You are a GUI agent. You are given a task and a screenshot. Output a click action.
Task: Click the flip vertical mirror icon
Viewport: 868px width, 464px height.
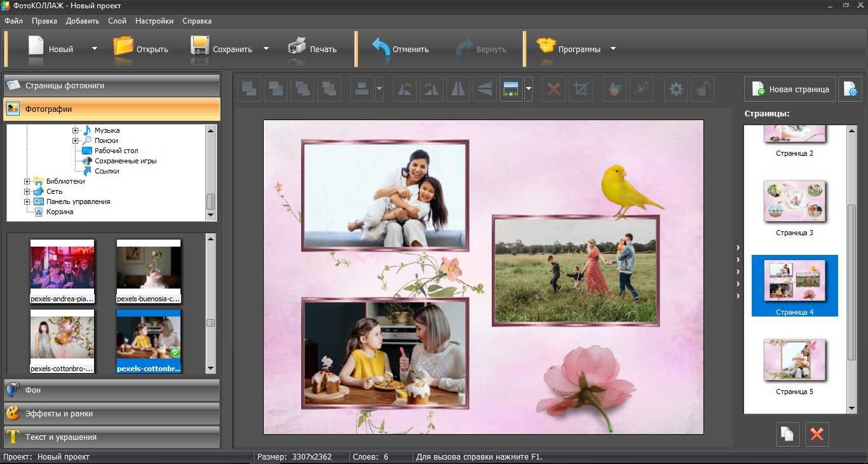pos(484,90)
